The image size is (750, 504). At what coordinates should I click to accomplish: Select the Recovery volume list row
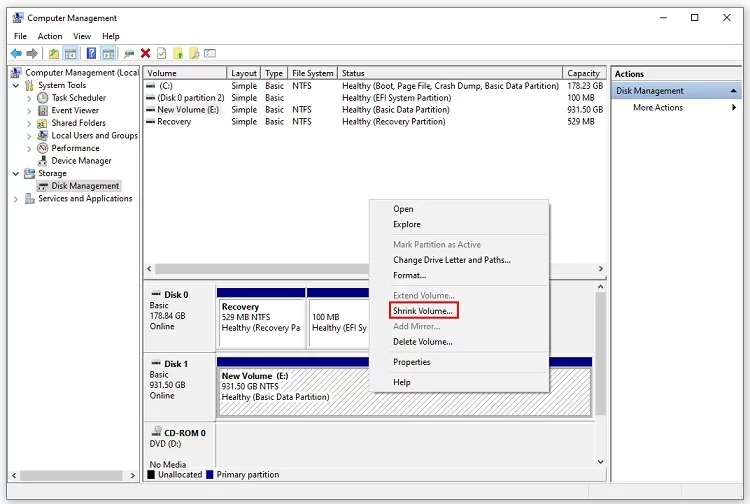pos(375,121)
